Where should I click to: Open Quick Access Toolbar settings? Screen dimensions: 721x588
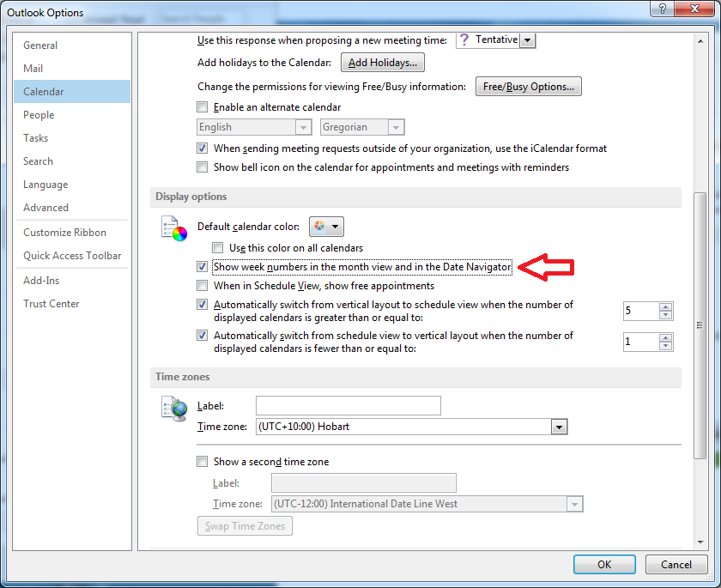coord(72,256)
